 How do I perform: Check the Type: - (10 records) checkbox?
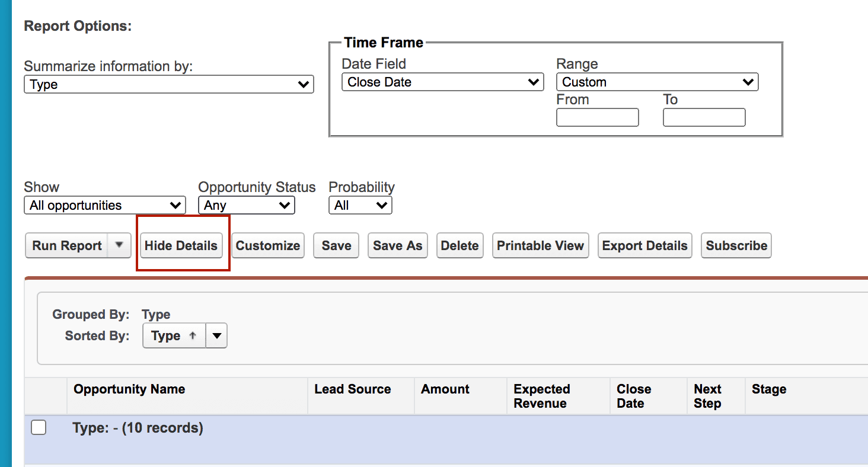[x=39, y=427]
